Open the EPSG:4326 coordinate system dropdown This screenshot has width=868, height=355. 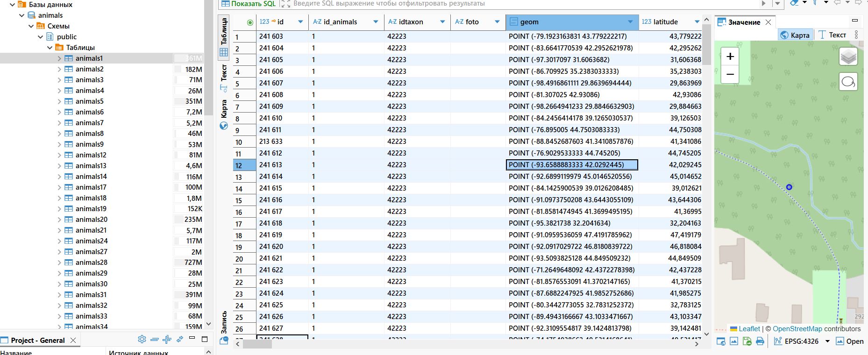[x=827, y=341]
